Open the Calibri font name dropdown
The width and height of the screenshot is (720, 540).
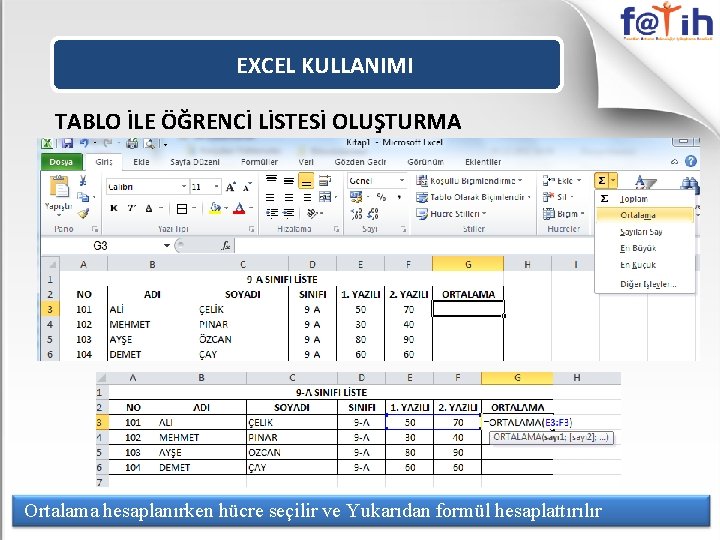(184, 187)
